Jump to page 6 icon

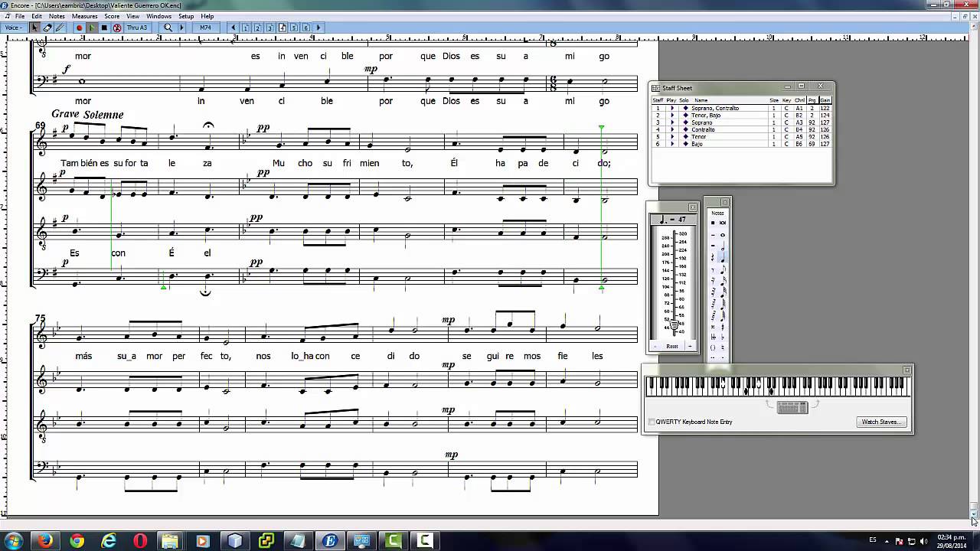(x=305, y=28)
